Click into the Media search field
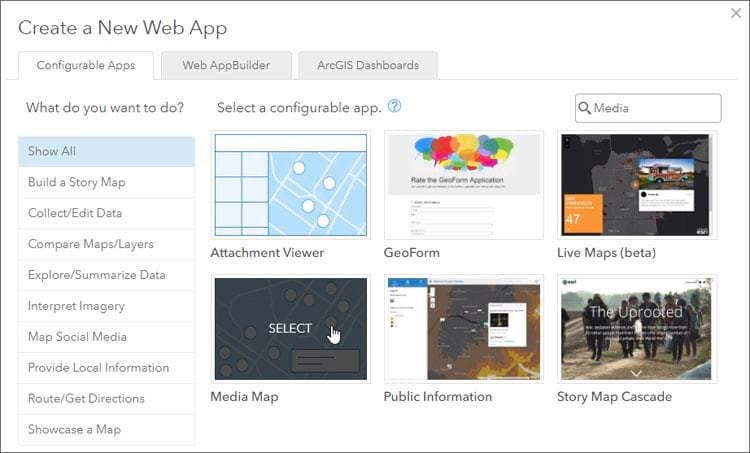Image resolution: width=750 pixels, height=453 pixels. click(x=652, y=108)
